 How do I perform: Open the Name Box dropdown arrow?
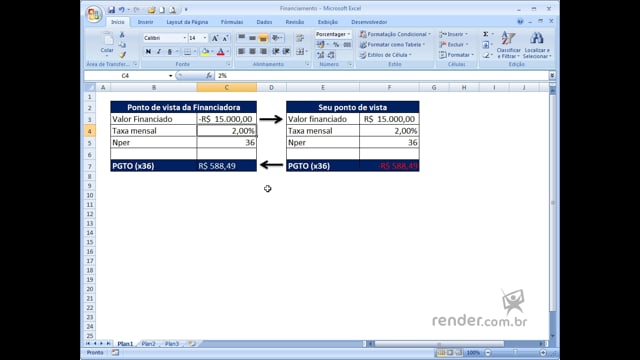pyautogui.click(x=171, y=76)
